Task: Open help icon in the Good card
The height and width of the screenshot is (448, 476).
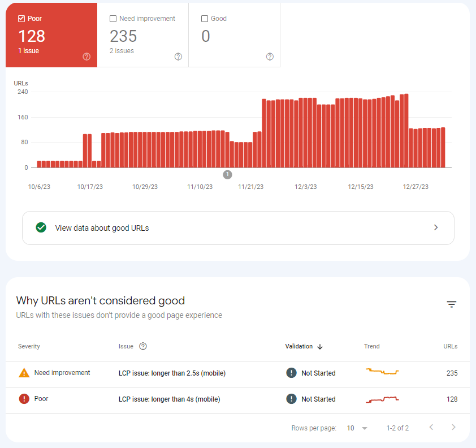Action: [270, 57]
